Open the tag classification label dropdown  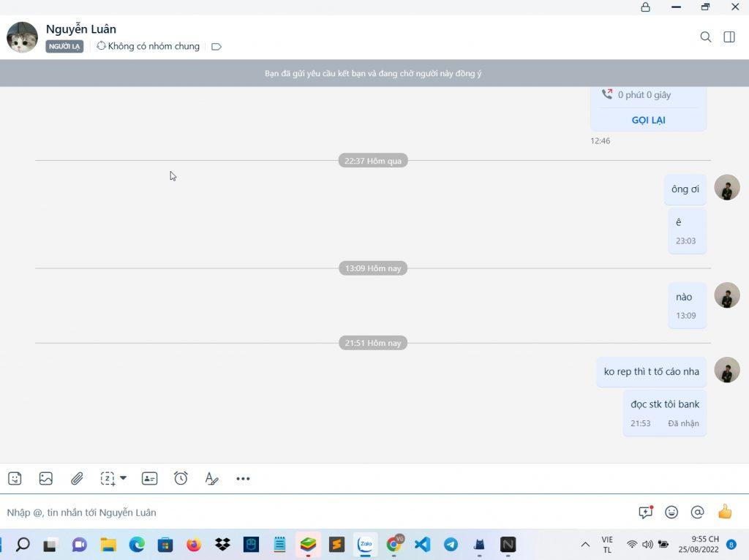coord(216,47)
